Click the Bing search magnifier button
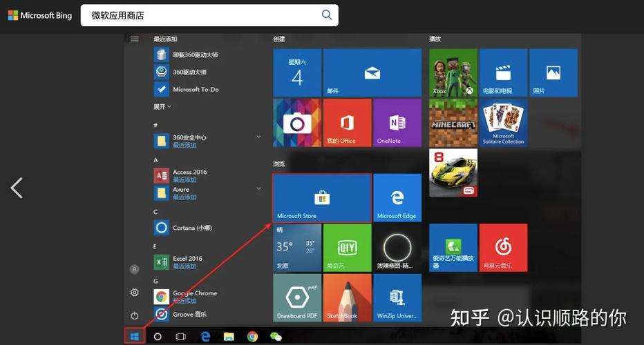The width and height of the screenshot is (644, 345). click(x=327, y=15)
